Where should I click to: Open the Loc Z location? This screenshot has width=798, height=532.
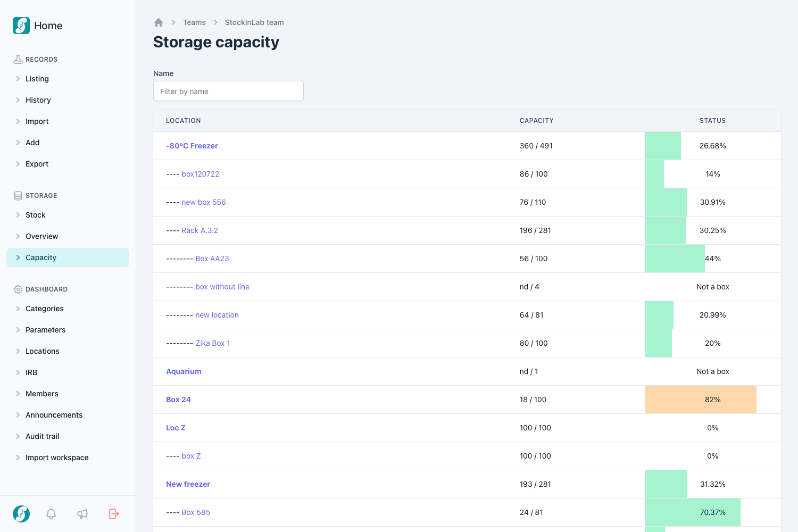pyautogui.click(x=176, y=428)
